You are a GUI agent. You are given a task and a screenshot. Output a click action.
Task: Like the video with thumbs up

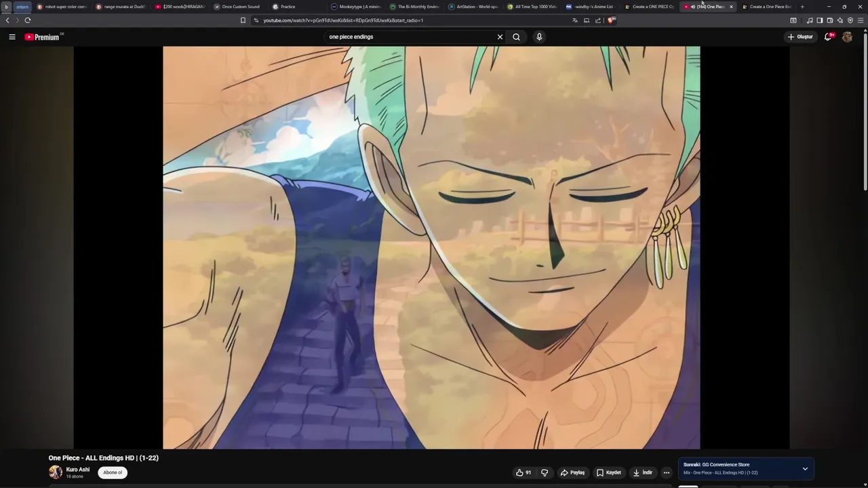point(524,472)
